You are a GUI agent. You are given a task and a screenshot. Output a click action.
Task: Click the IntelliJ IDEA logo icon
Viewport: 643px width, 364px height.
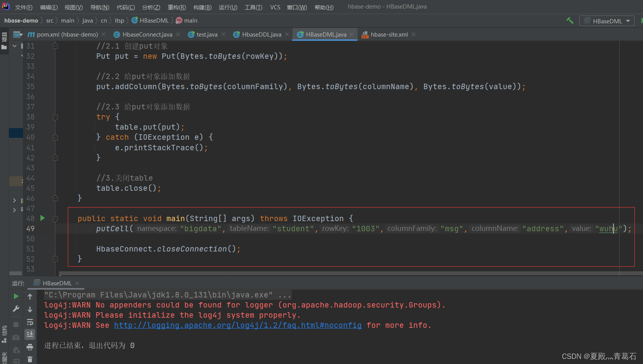6,7
